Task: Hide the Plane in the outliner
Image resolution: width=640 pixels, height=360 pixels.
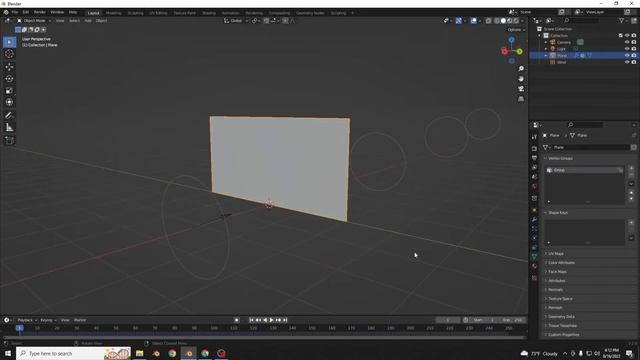Action: coord(627,55)
